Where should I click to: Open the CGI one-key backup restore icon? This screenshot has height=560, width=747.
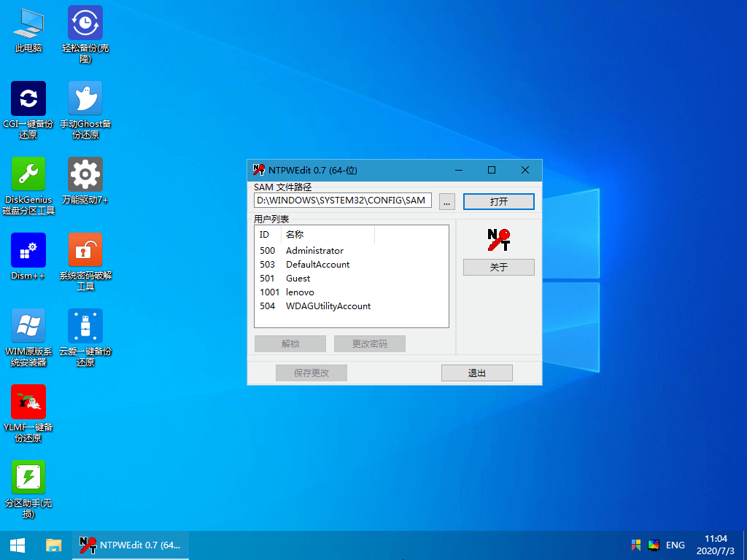pos(28,99)
